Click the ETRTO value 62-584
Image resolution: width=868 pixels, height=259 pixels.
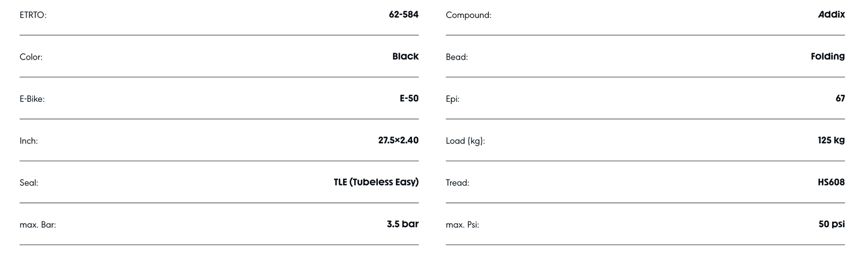tap(403, 14)
